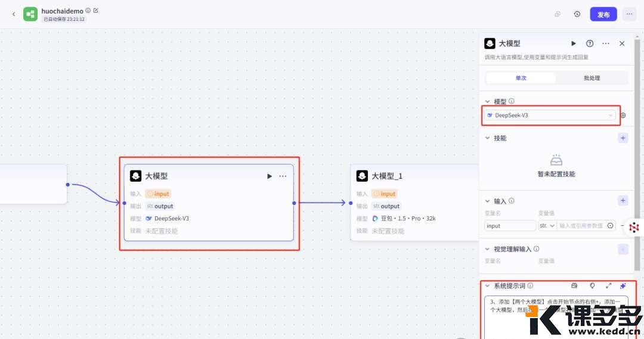Expand the system prompt editor
The image size is (644, 339).
tap(609, 285)
